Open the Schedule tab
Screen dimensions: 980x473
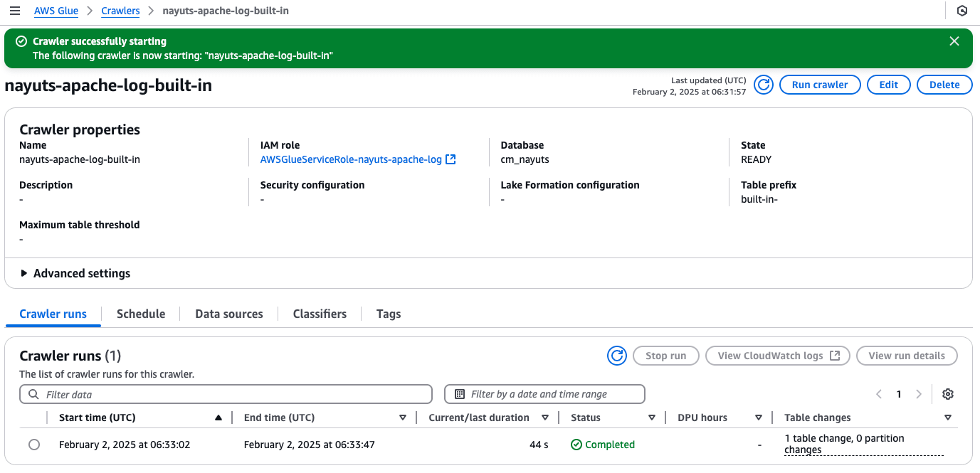[x=141, y=314]
